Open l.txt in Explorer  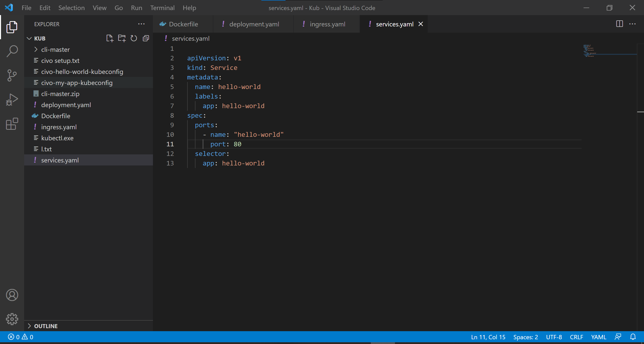89,149
